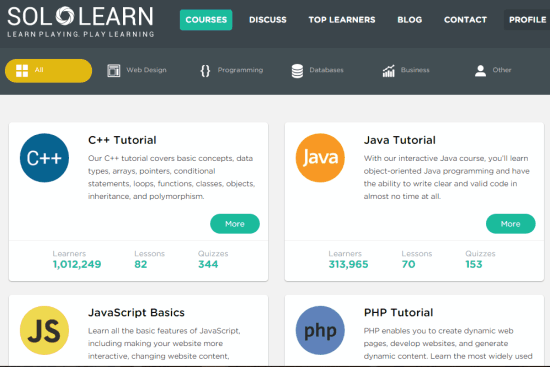Click the Java course description text
550x367 pixels.
click(x=447, y=177)
